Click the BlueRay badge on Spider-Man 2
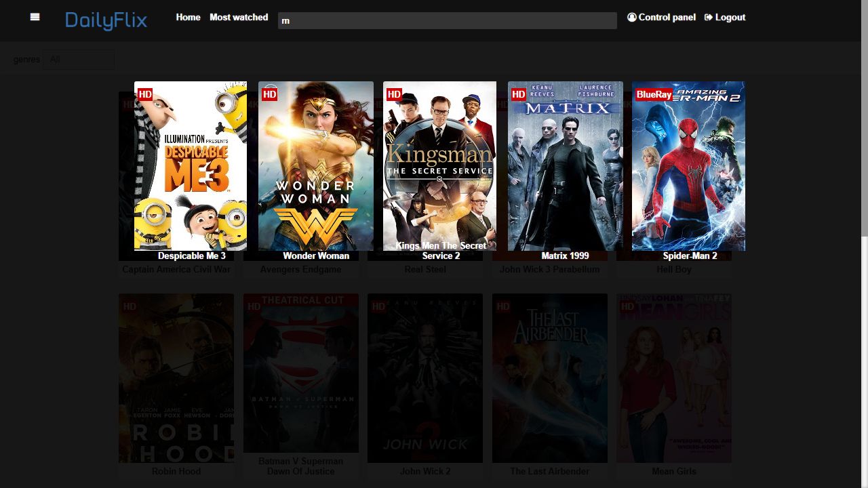The image size is (868, 488). click(x=654, y=94)
